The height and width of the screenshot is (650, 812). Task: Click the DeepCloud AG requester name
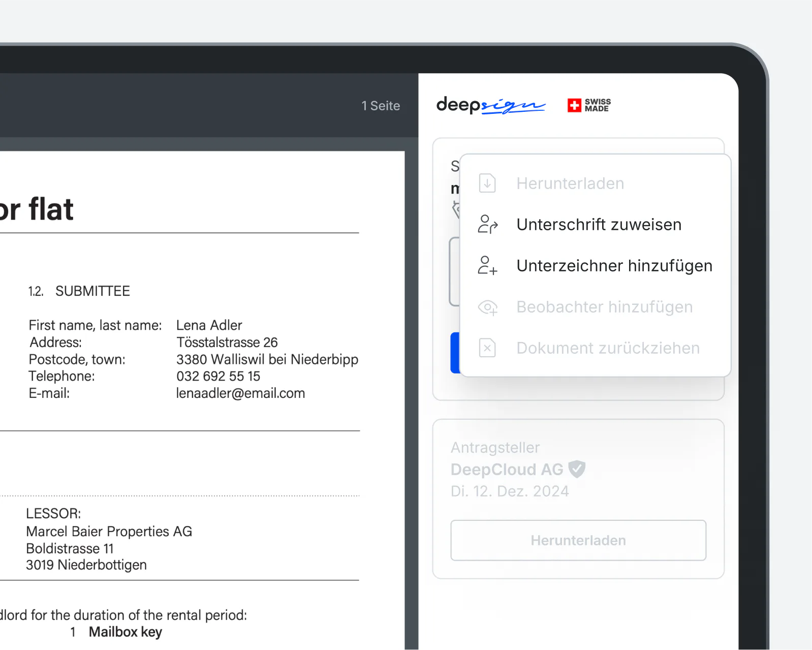(x=507, y=470)
